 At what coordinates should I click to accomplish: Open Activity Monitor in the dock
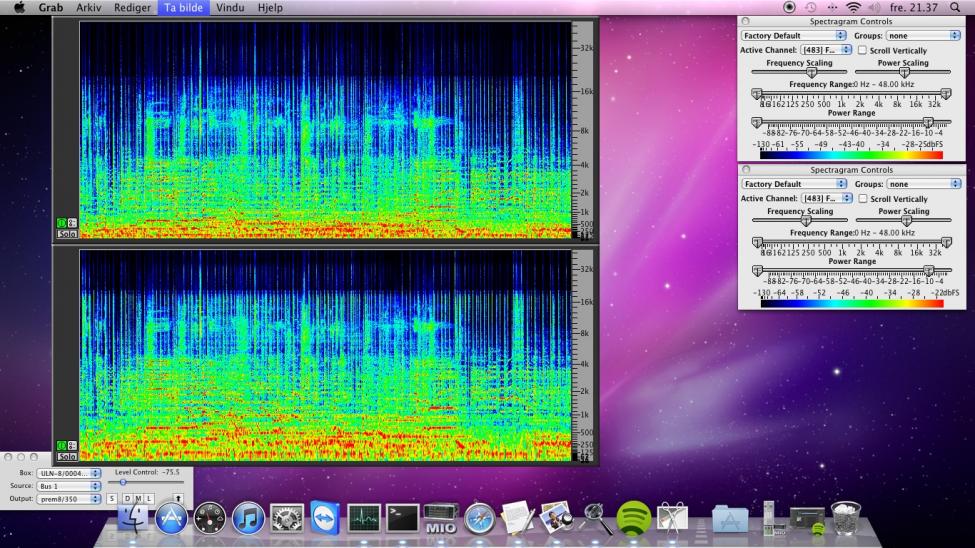(364, 517)
